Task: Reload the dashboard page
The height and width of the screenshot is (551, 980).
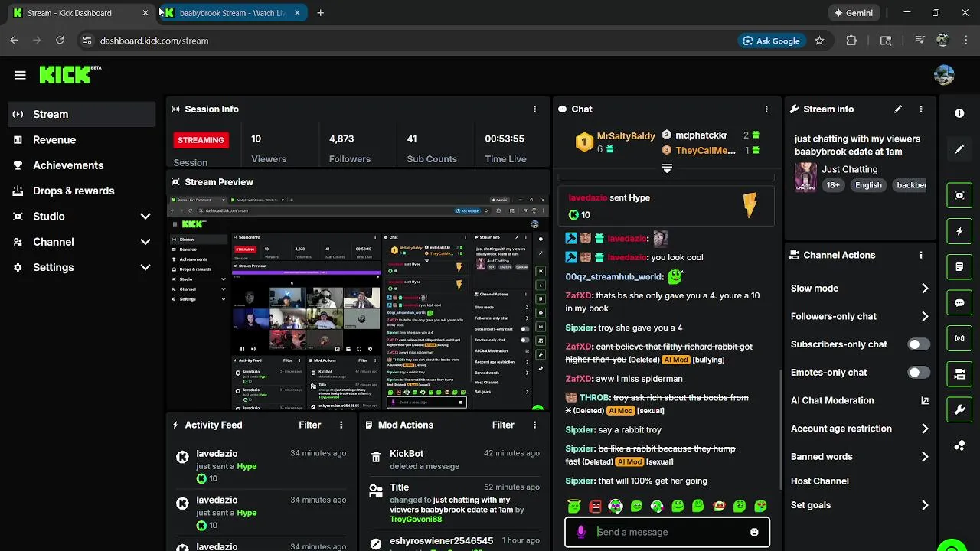Action: [x=60, y=41]
